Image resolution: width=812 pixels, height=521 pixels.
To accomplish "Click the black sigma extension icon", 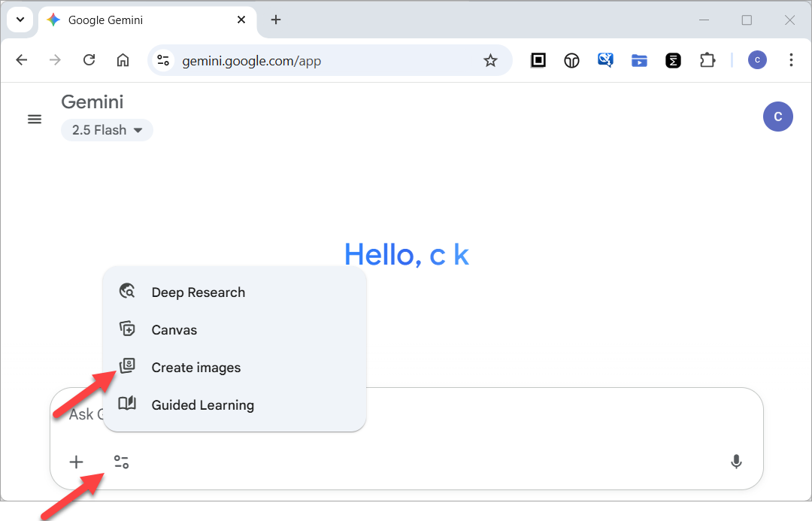I will point(673,61).
